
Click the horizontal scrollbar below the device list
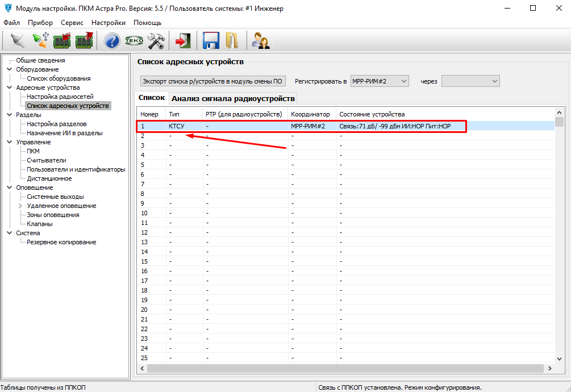coord(341,369)
